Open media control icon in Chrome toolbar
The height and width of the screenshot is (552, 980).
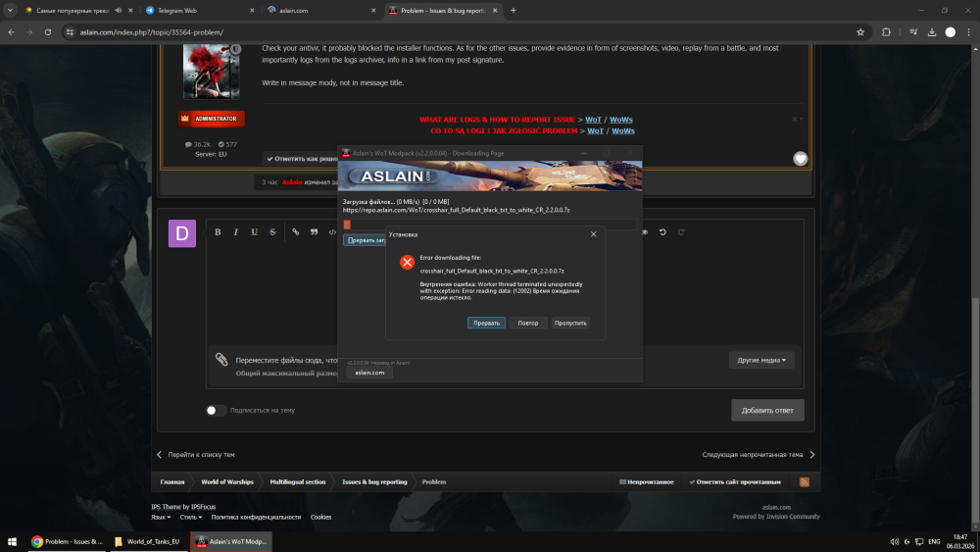point(913,32)
